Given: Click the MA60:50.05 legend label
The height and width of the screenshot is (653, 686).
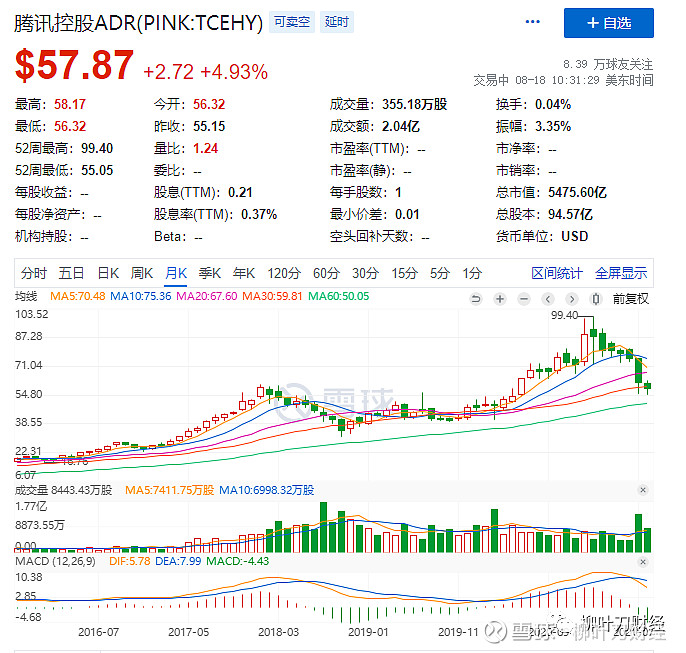Looking at the screenshot, I should [x=339, y=296].
